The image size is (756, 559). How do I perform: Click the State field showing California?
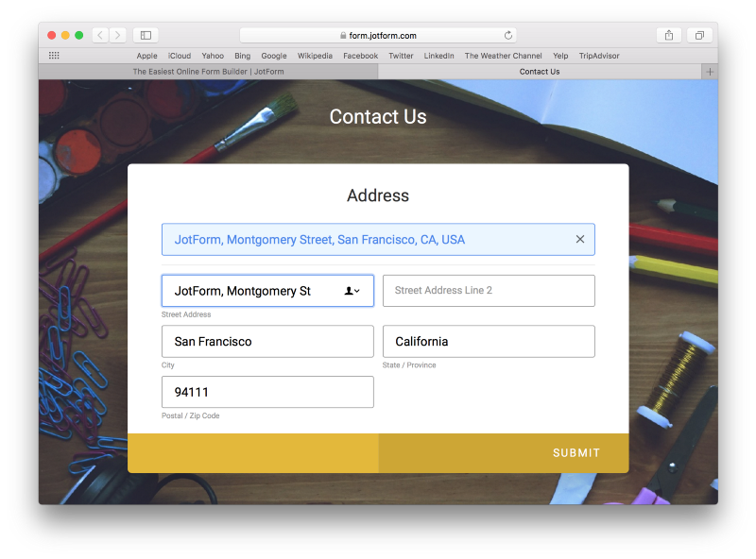coord(489,342)
